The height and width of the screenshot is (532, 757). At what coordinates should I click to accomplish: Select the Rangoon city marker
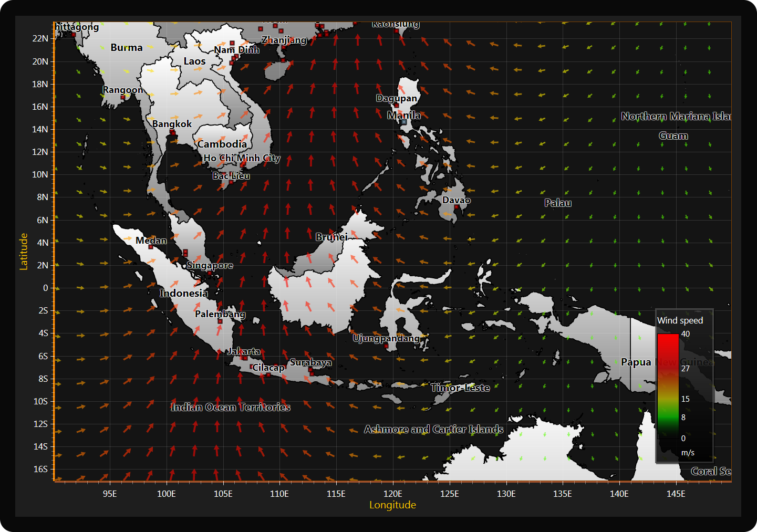coord(123,97)
